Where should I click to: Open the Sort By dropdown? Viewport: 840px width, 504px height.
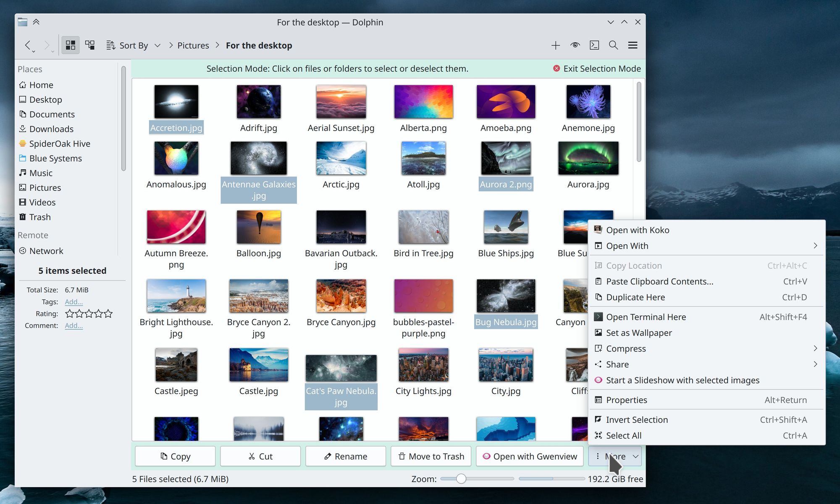[133, 45]
